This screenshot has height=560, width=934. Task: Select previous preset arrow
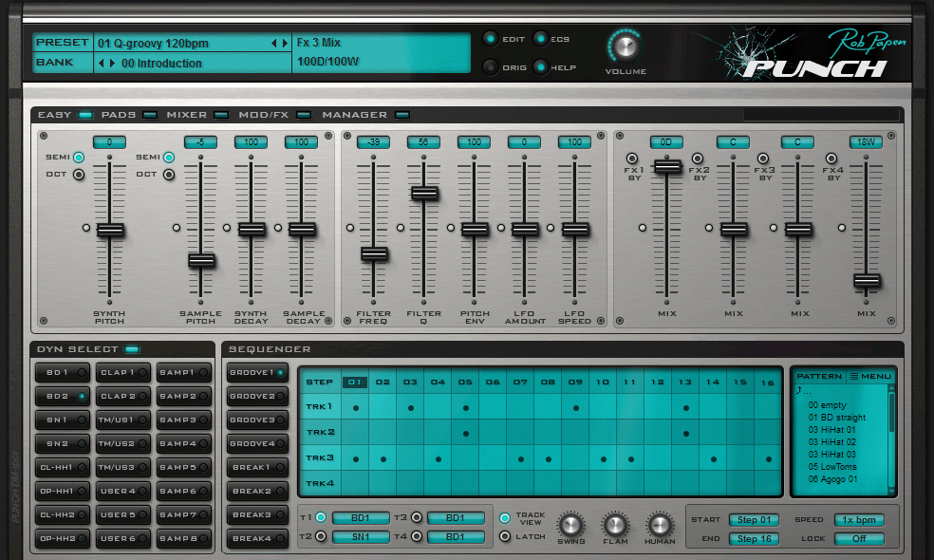(x=274, y=43)
